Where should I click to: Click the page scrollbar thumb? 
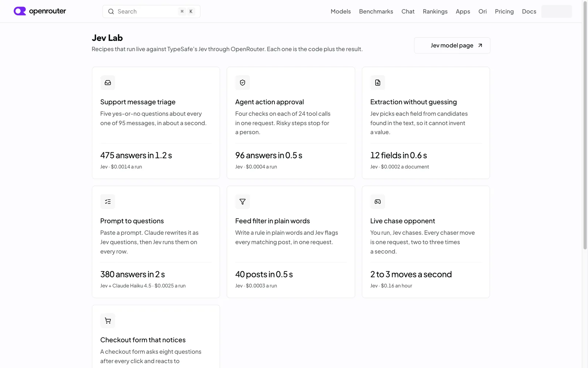[585, 125]
